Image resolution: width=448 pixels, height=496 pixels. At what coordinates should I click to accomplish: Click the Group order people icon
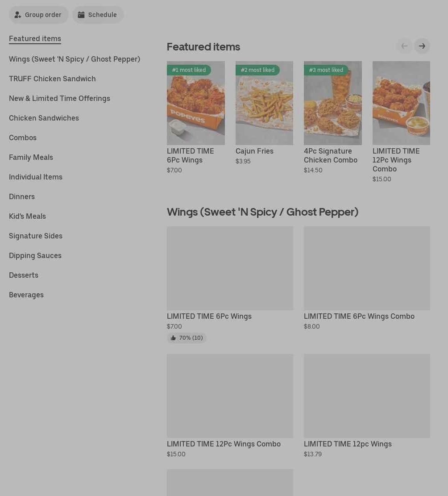pyautogui.click(x=18, y=15)
